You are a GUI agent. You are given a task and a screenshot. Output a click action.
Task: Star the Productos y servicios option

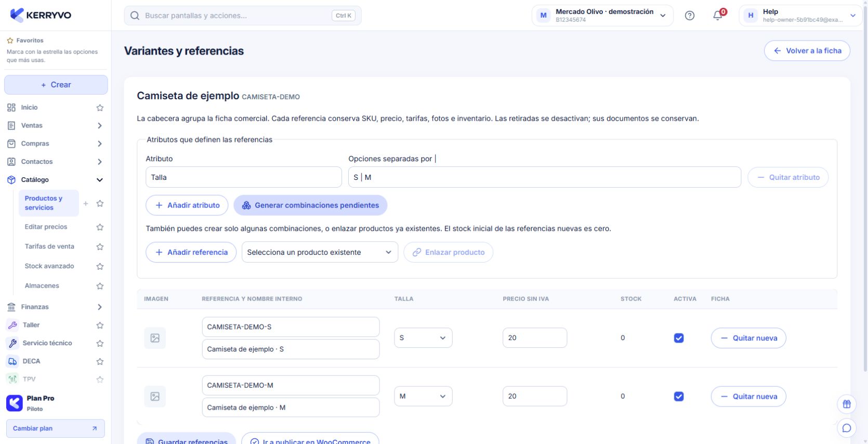pyautogui.click(x=100, y=203)
